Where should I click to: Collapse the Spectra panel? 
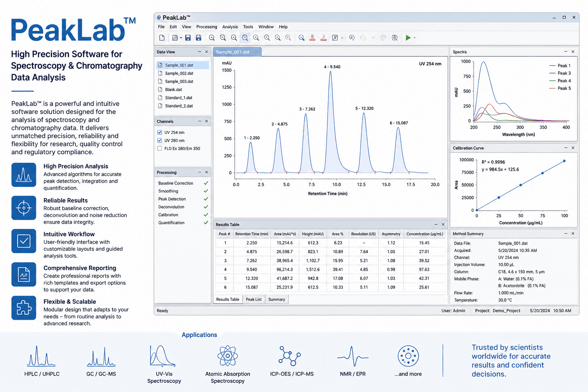click(566, 52)
